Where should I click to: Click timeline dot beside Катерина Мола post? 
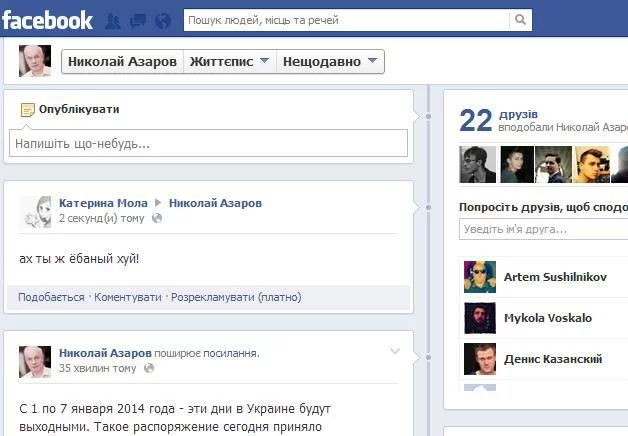click(x=428, y=207)
